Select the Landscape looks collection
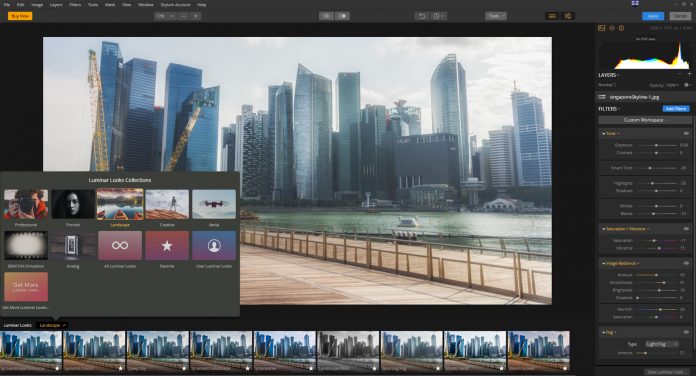This screenshot has width=696, height=376. [x=120, y=204]
